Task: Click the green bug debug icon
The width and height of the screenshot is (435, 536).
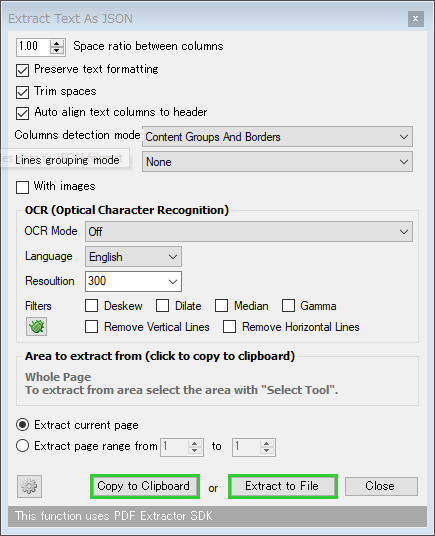Action: [37, 327]
